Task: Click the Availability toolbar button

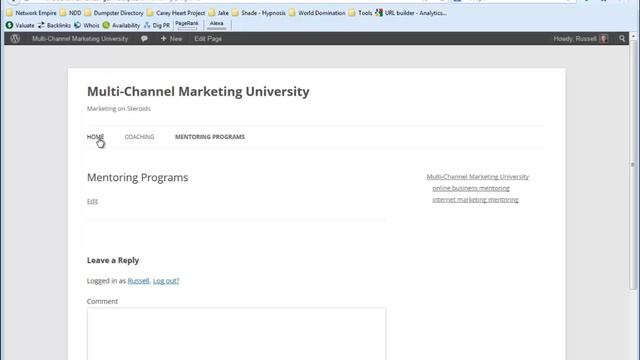Action: click(x=121, y=25)
